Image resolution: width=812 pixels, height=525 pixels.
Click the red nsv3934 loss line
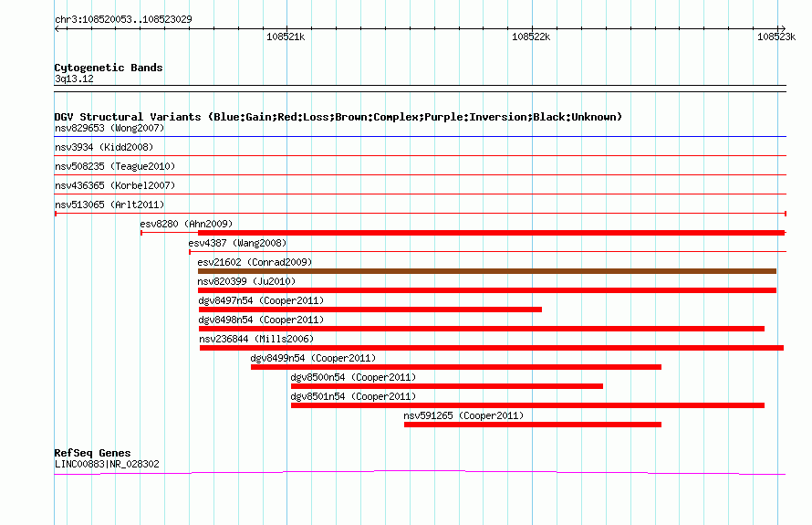(421, 155)
